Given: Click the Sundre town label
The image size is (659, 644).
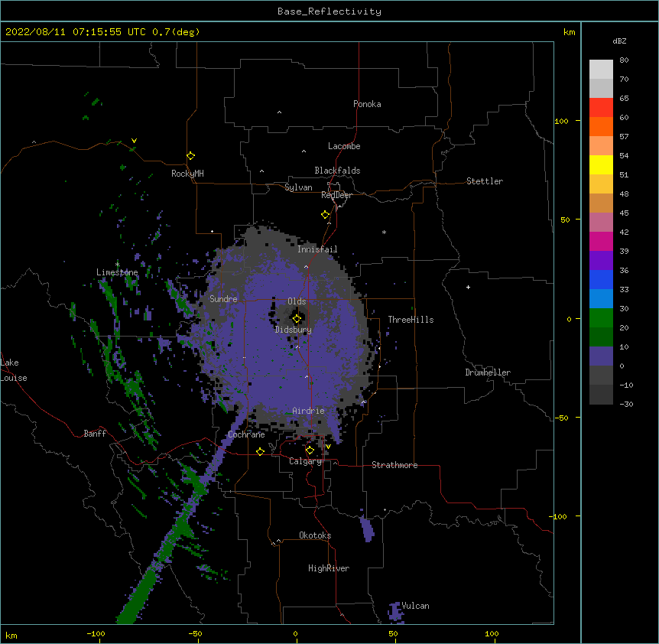Looking at the screenshot, I should [x=223, y=299].
